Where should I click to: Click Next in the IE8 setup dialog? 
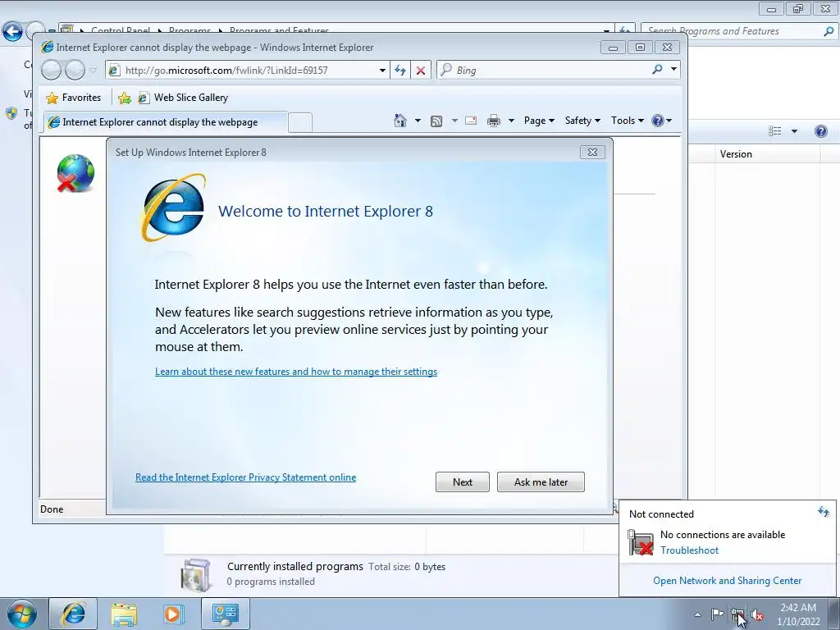(463, 482)
